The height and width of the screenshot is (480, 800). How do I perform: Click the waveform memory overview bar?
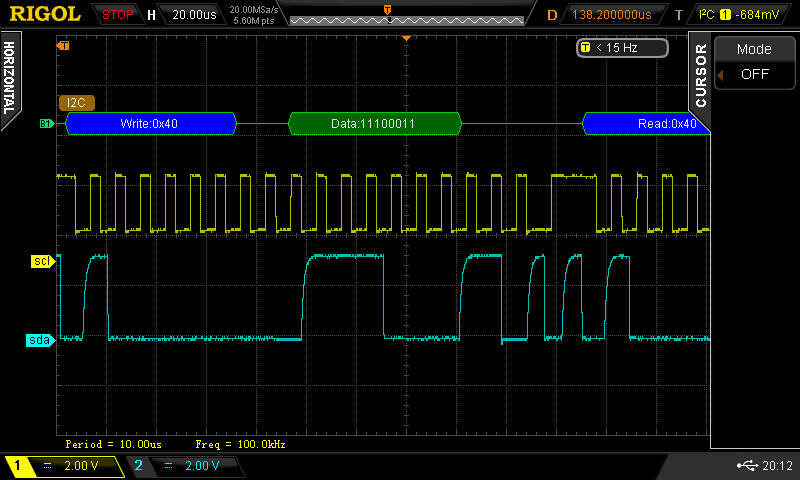click(407, 20)
